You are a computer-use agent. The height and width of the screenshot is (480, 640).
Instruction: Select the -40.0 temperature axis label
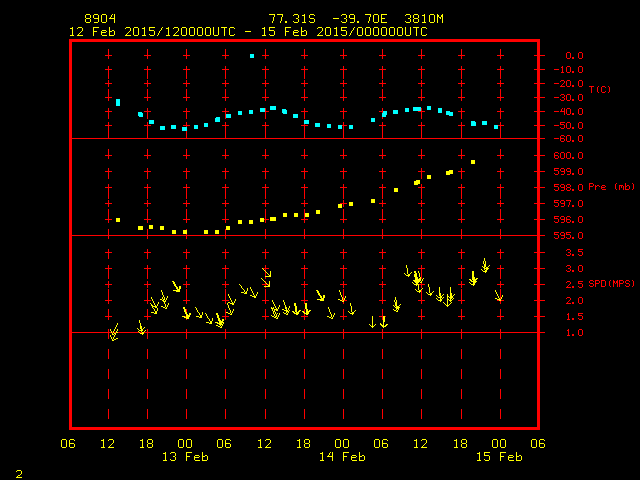(569, 112)
